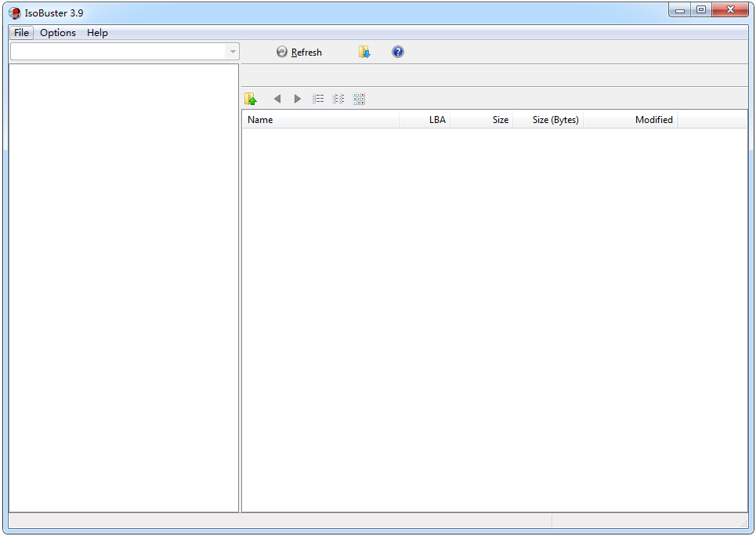Screen dimensions: 756x536
Task: Click the IsoBuster app icon in title bar
Action: (15, 13)
